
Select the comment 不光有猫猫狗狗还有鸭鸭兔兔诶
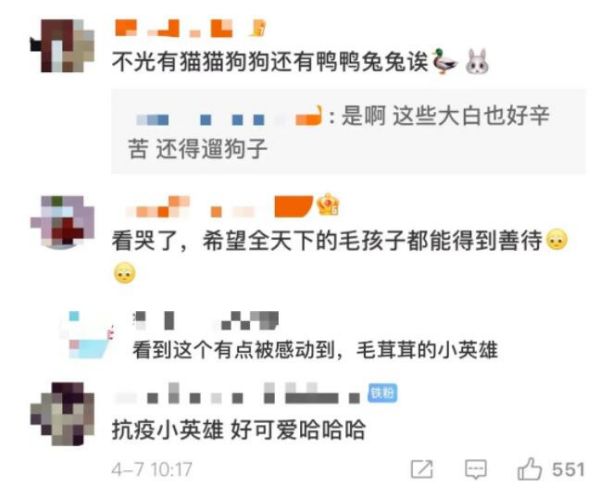[x=270, y=62]
